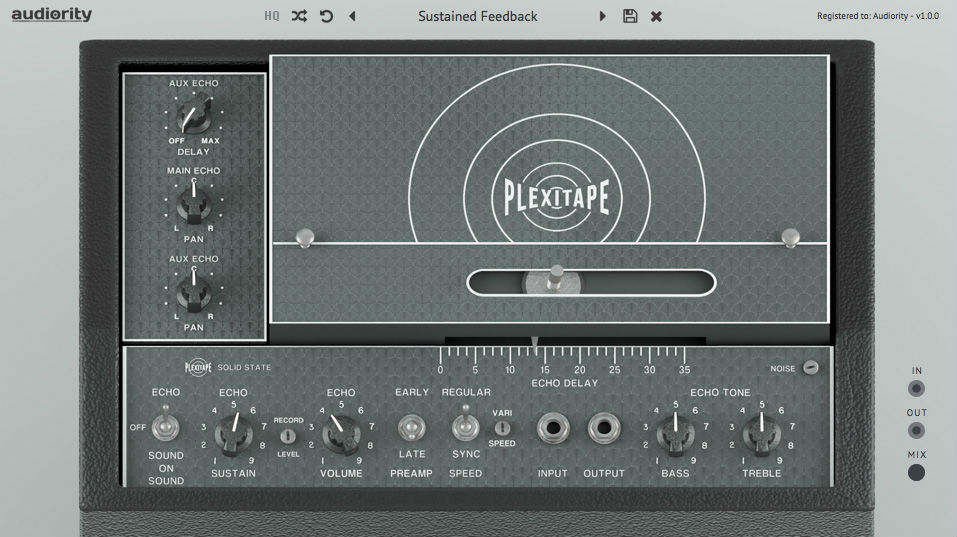Click the Aux Echo Delay knob
Image resolution: width=957 pixels, height=537 pixels.
coord(193,115)
